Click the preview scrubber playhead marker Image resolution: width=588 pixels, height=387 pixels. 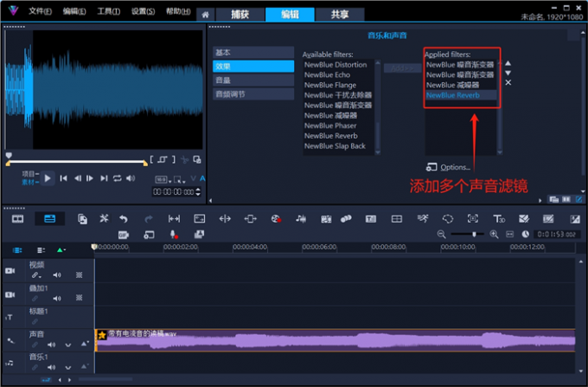9,155
